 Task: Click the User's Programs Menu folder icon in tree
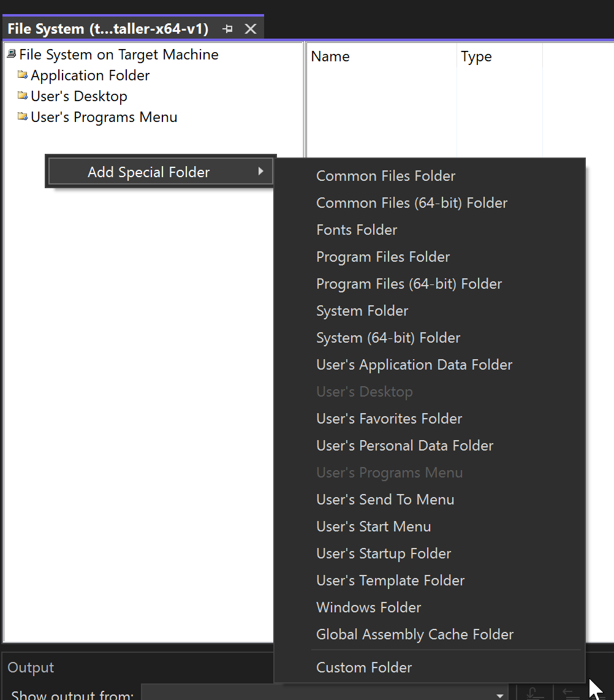coord(23,117)
